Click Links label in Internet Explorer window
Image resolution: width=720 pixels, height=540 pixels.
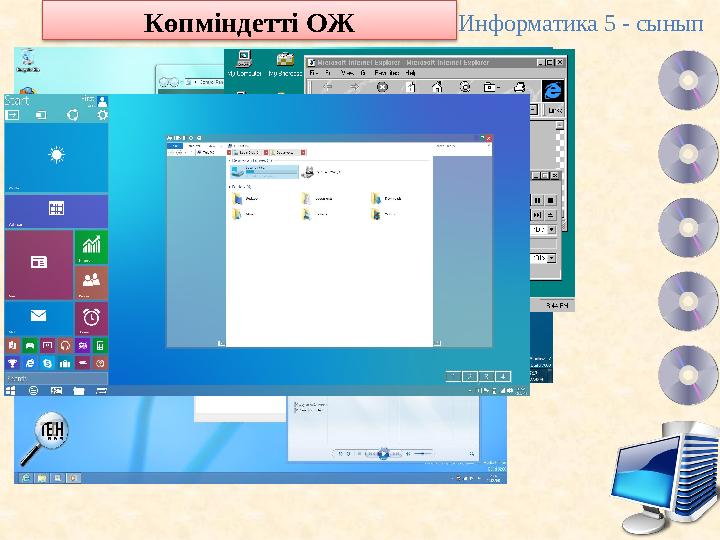(555, 110)
